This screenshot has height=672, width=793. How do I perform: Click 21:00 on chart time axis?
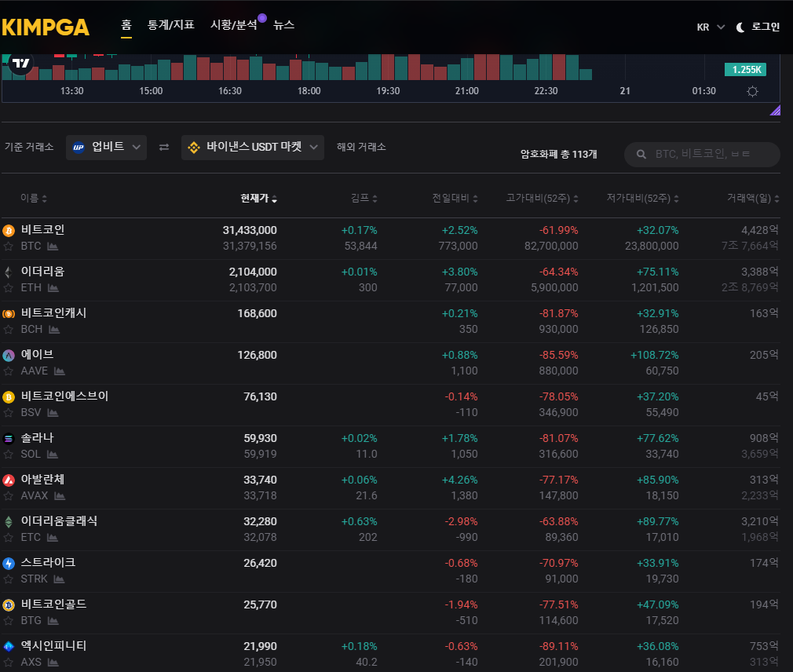coord(467,91)
